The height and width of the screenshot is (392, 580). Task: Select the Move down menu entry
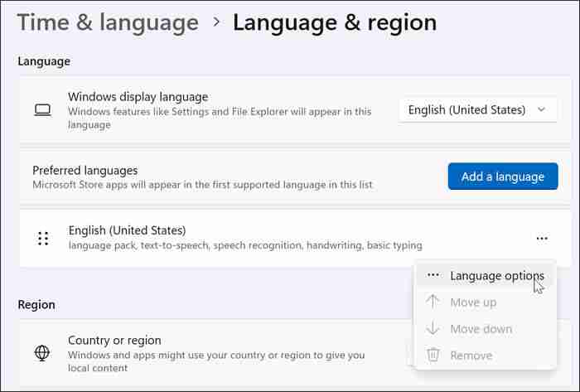tap(481, 329)
